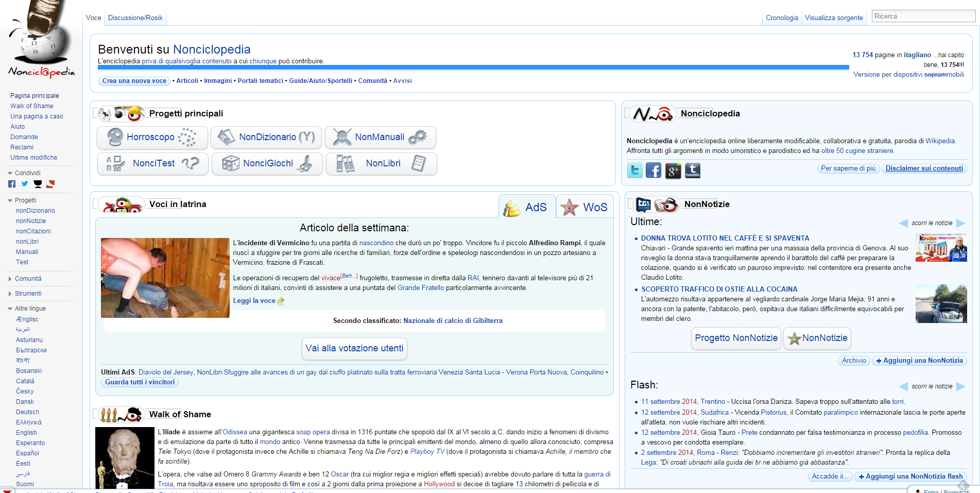Open the Facebook button in the Nonciclopedia box

[654, 171]
